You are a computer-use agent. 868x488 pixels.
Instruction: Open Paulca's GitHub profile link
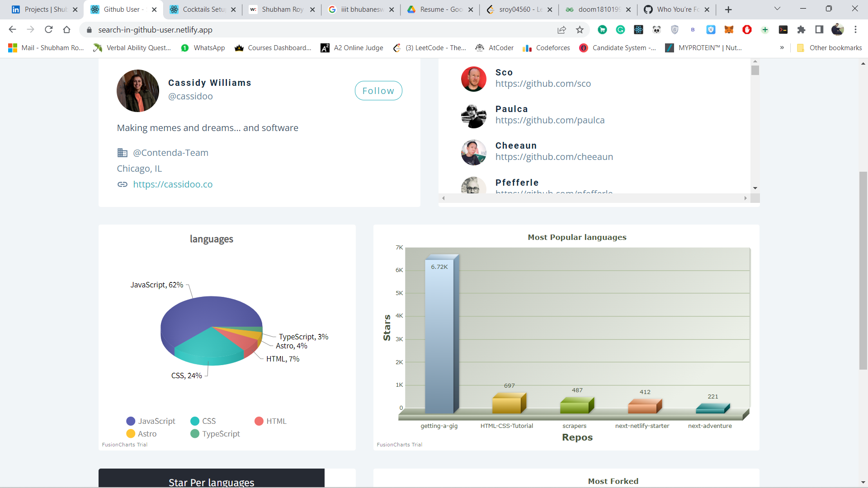(550, 120)
